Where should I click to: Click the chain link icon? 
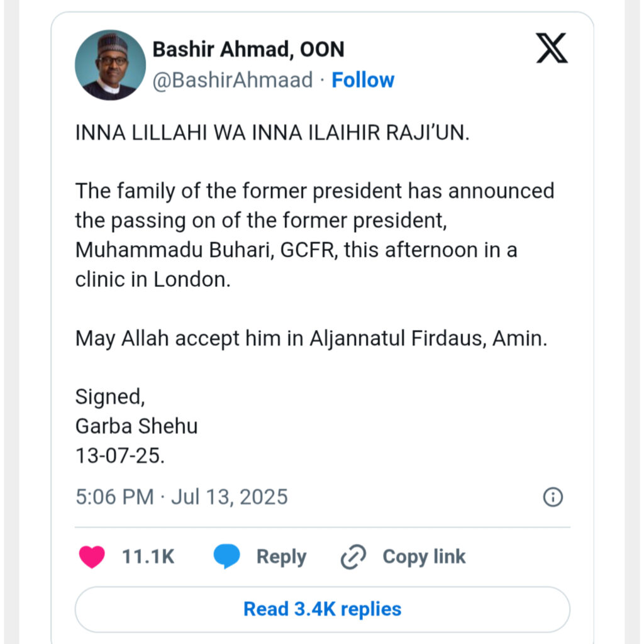click(x=353, y=557)
